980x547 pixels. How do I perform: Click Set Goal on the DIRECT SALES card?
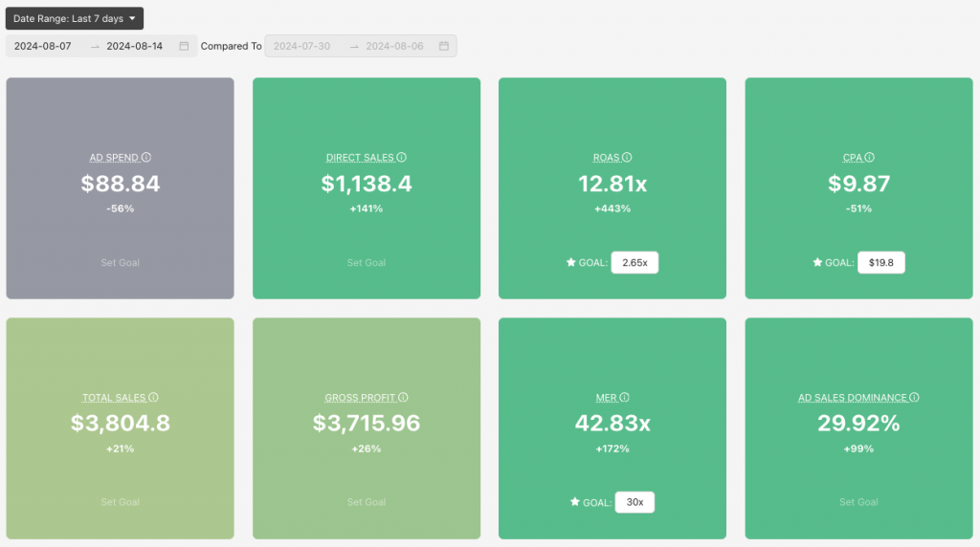tap(367, 262)
